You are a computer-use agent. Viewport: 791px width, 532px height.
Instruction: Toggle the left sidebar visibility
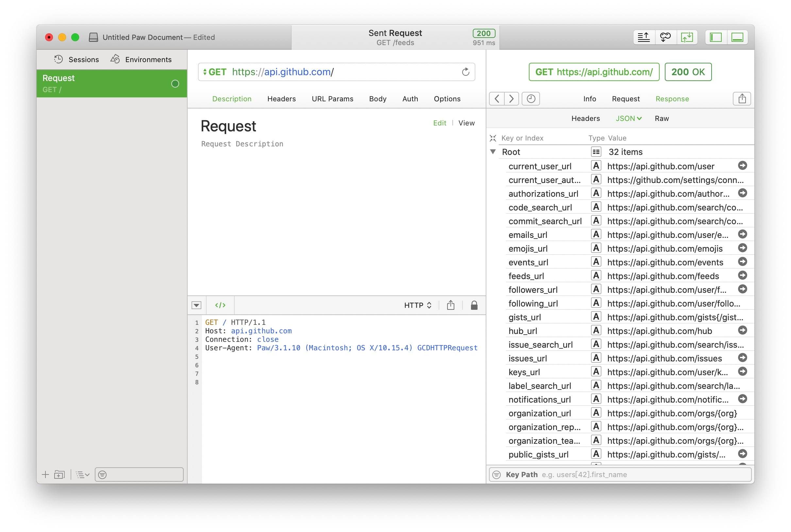[717, 37]
